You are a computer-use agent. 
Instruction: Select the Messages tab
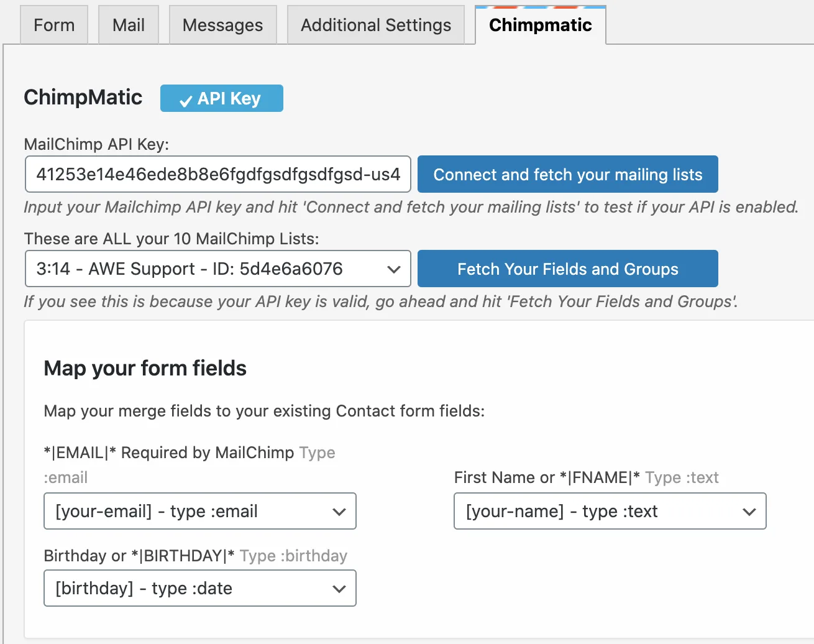222,25
